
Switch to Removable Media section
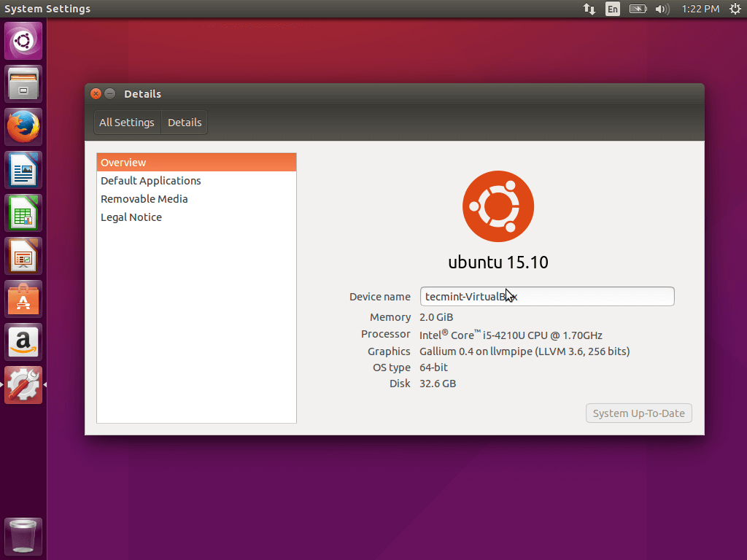tap(144, 199)
